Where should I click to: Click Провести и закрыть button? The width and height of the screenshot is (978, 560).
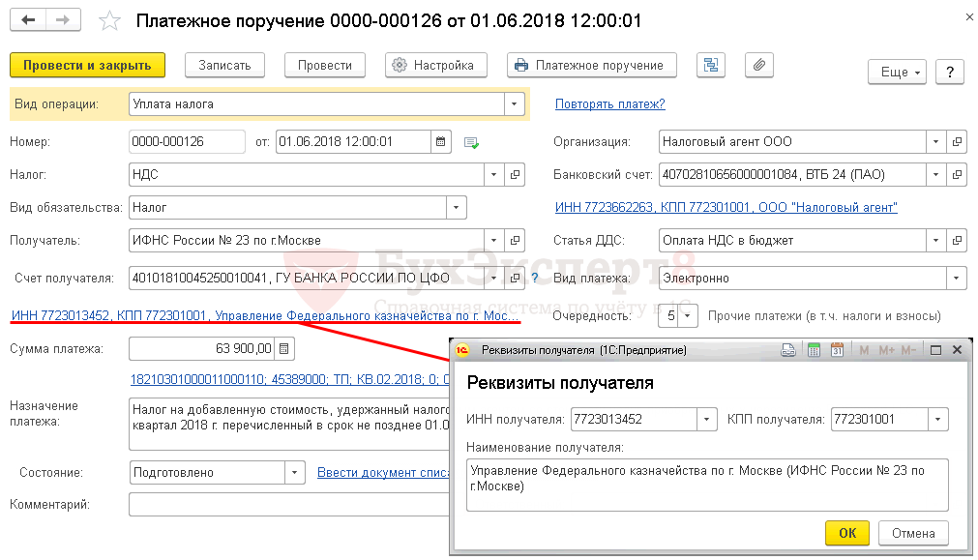[87, 65]
